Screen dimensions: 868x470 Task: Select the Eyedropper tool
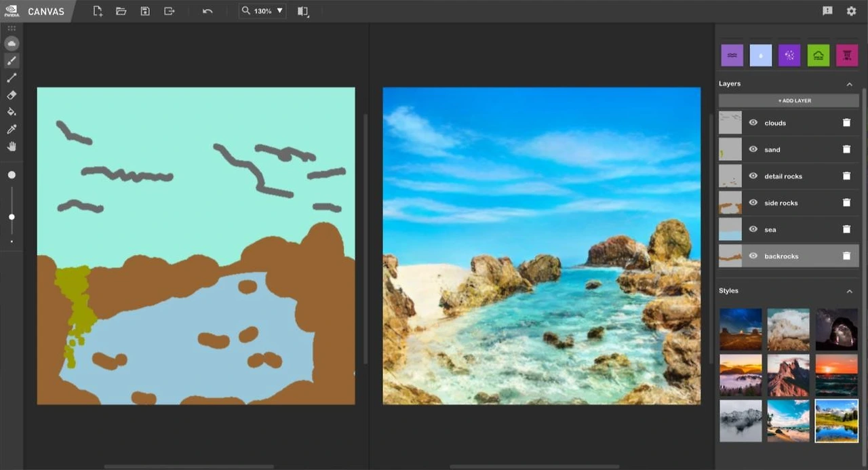click(12, 129)
